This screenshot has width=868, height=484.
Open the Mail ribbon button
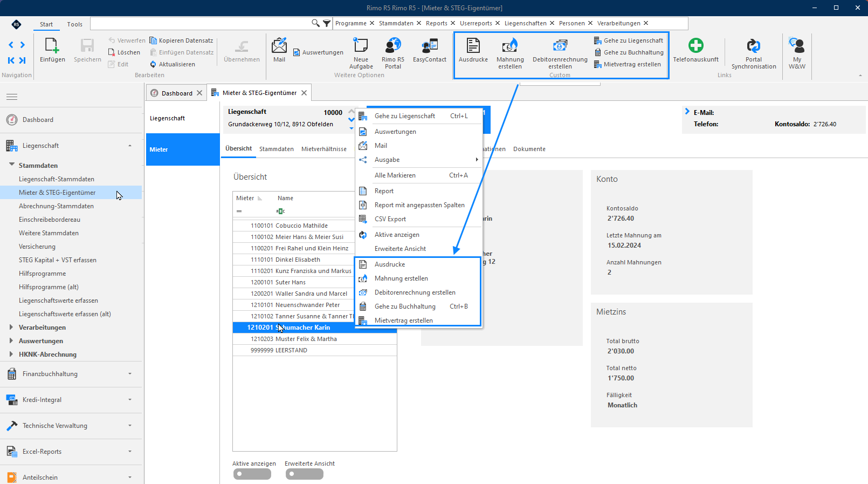(279, 51)
